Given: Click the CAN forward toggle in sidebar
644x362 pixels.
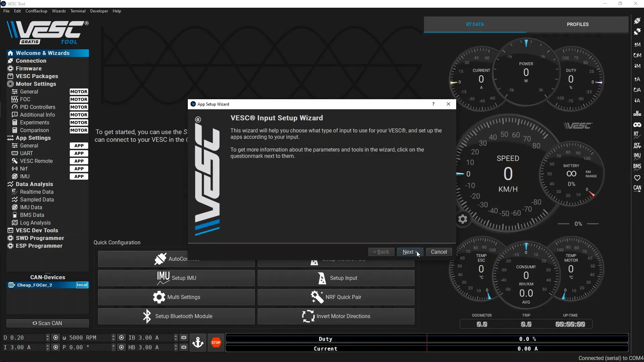Looking at the screenshot, I should coord(638,188).
